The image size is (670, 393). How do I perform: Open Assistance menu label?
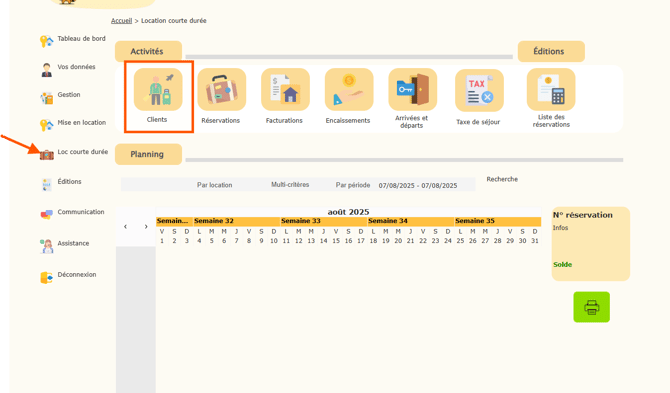[x=73, y=243]
